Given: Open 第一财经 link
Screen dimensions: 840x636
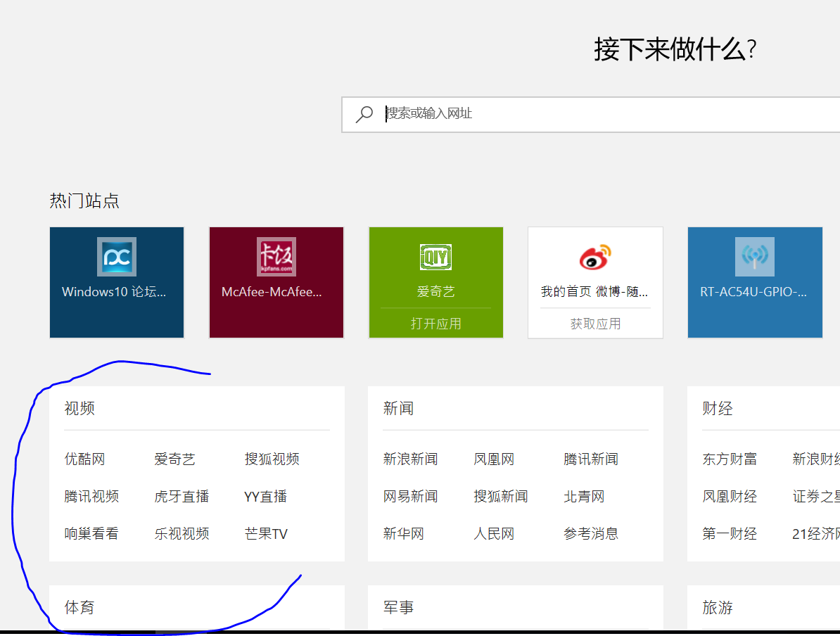Looking at the screenshot, I should [730, 534].
